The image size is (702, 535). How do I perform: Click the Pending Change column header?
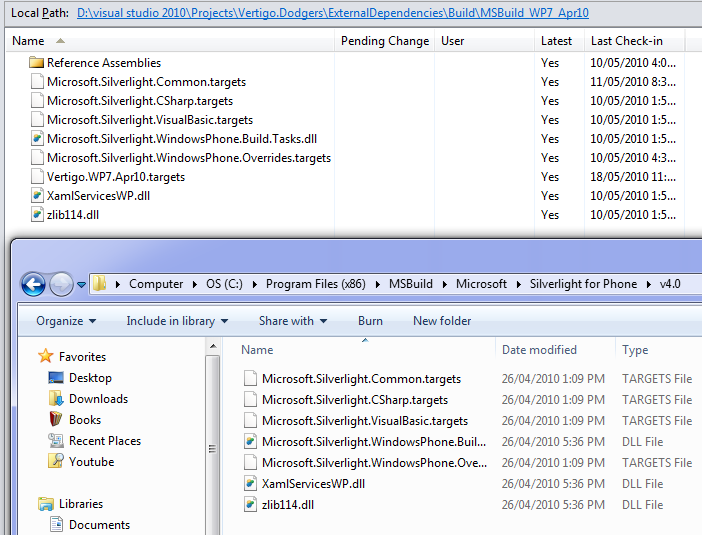pos(385,41)
